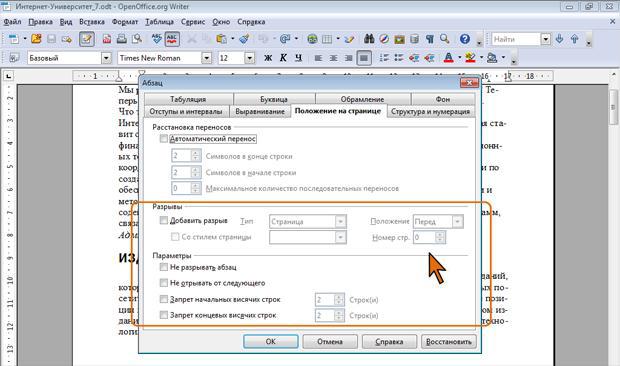
Task: Toggle bulleted list icon
Action: pyautogui.click(x=399, y=58)
